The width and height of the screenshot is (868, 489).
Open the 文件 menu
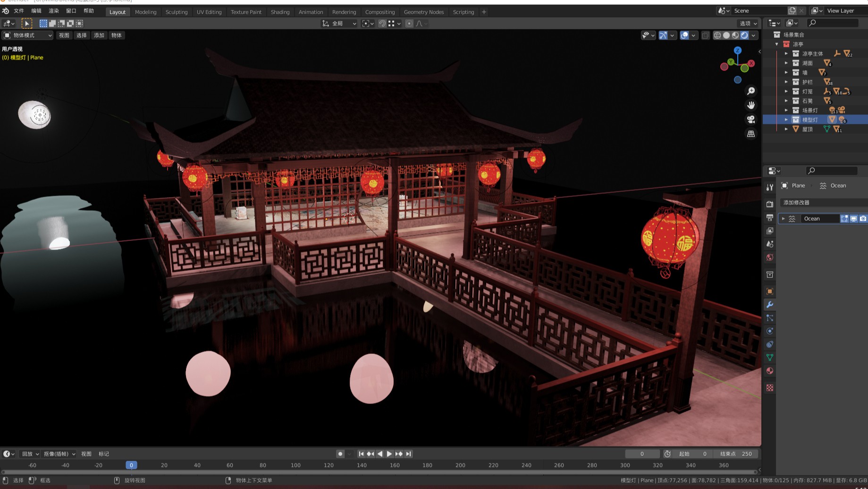point(19,11)
